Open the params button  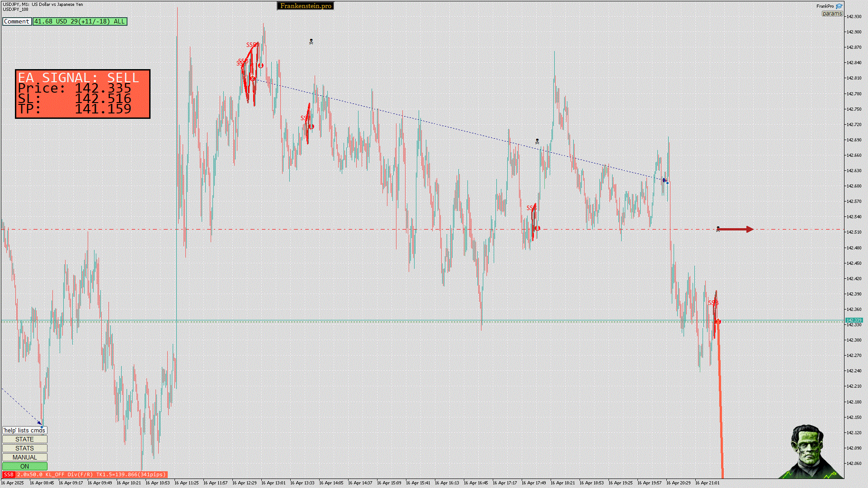point(832,14)
